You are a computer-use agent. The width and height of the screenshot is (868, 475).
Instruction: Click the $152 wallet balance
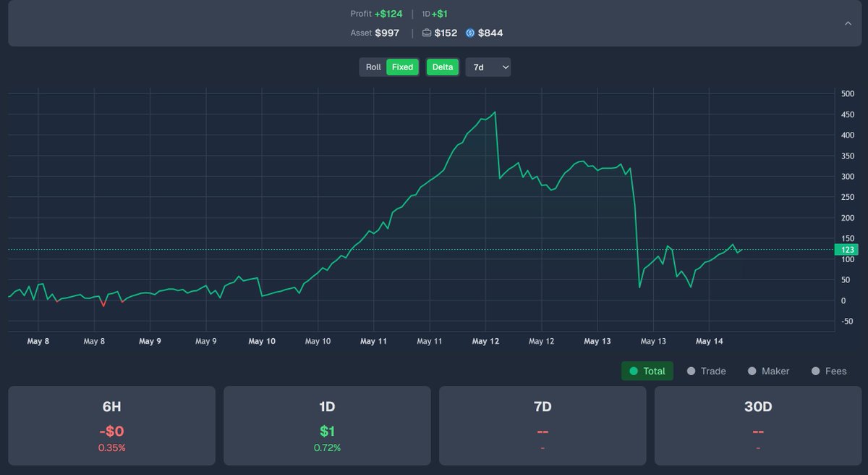(x=445, y=33)
